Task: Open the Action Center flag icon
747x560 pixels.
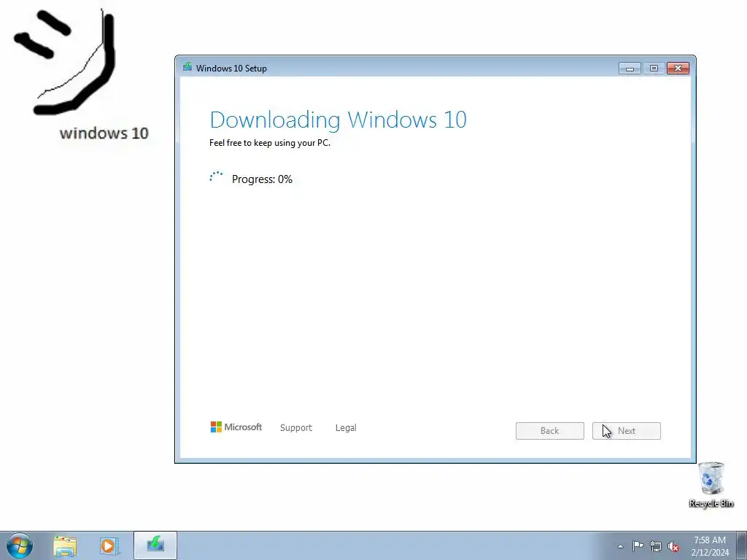Action: [x=638, y=546]
